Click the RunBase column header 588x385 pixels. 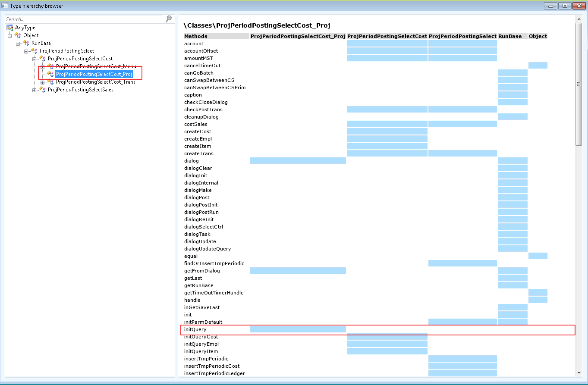pyautogui.click(x=510, y=36)
